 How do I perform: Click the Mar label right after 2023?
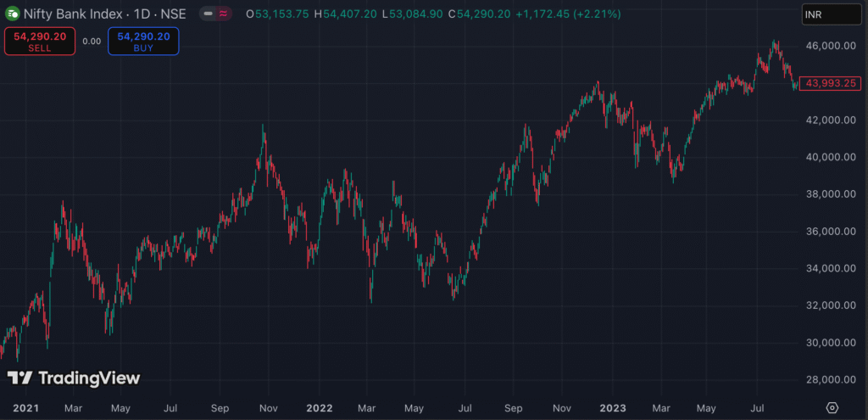pos(660,408)
